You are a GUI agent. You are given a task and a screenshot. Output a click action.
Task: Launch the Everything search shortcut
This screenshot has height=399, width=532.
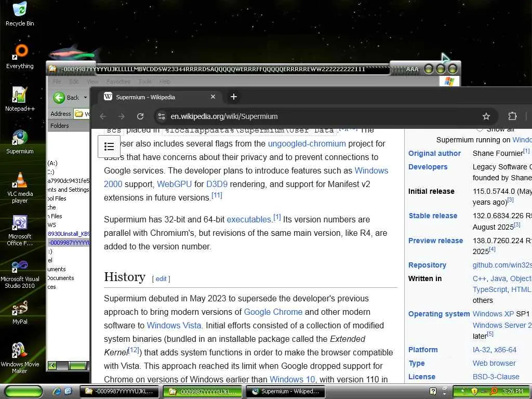pos(20,56)
